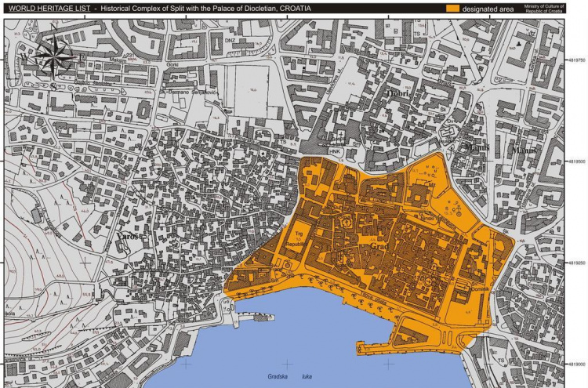Select the Dobri district label
The width and height of the screenshot is (588, 388).
[x=397, y=93]
